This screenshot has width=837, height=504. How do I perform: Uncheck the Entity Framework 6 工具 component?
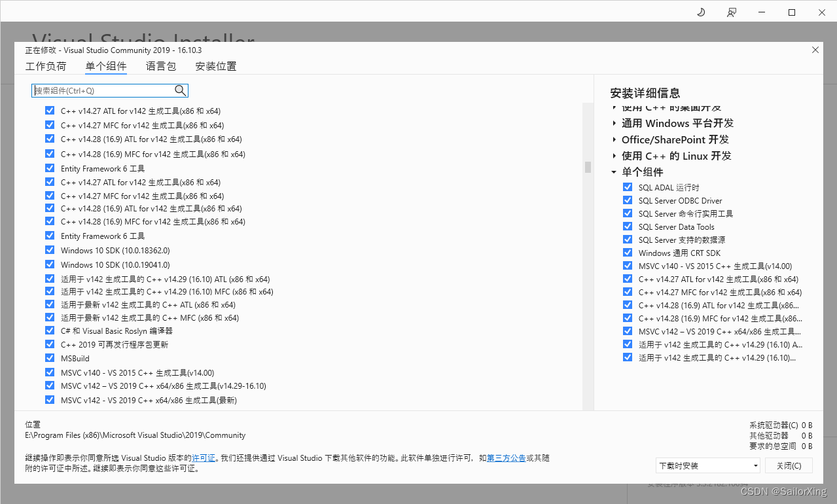50,167
